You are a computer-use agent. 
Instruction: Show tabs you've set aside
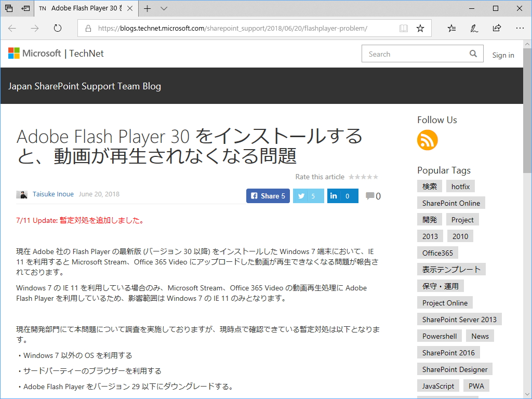point(8,8)
